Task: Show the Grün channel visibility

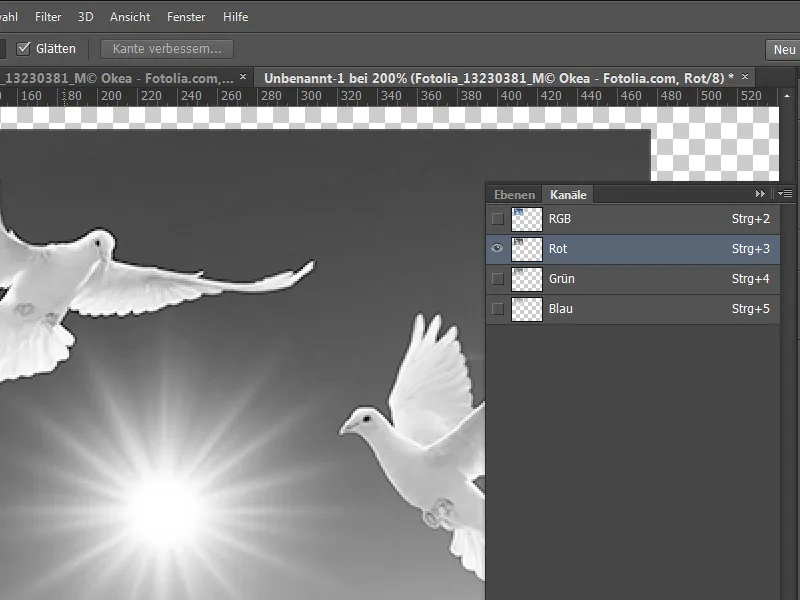Action: pyautogui.click(x=497, y=279)
